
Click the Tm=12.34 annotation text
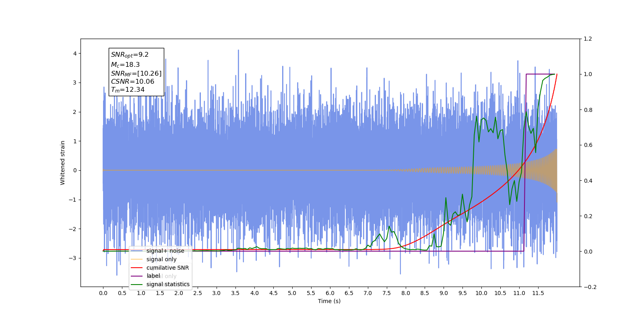pos(128,90)
